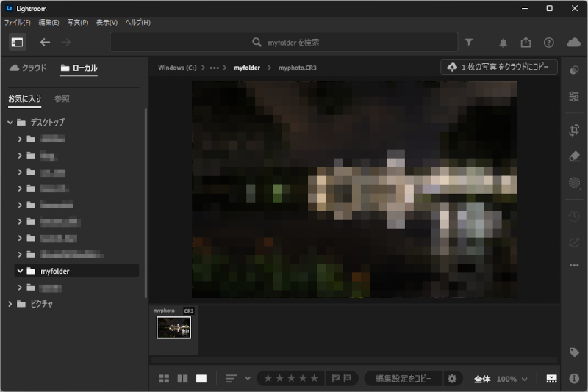Open the 編集(E) menu

tap(49, 23)
